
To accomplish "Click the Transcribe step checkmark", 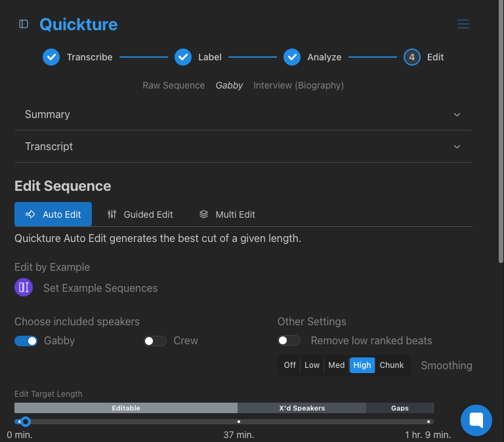I will [51, 57].
